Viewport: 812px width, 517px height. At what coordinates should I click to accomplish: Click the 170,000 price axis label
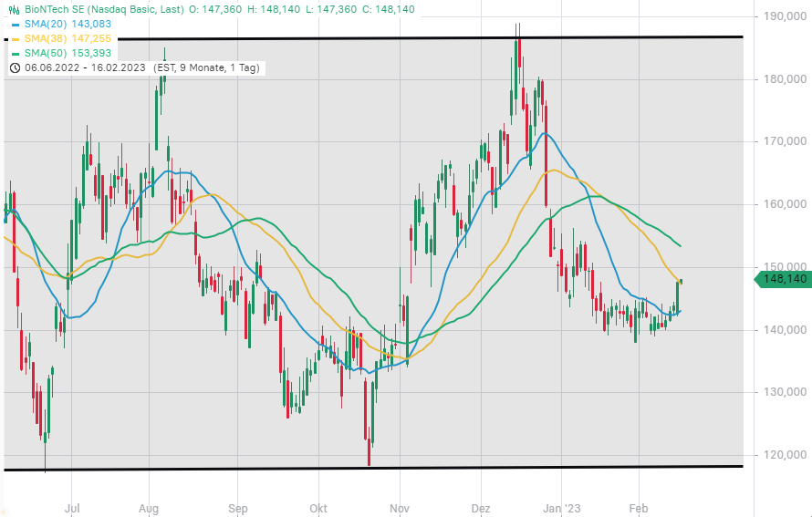[785, 141]
